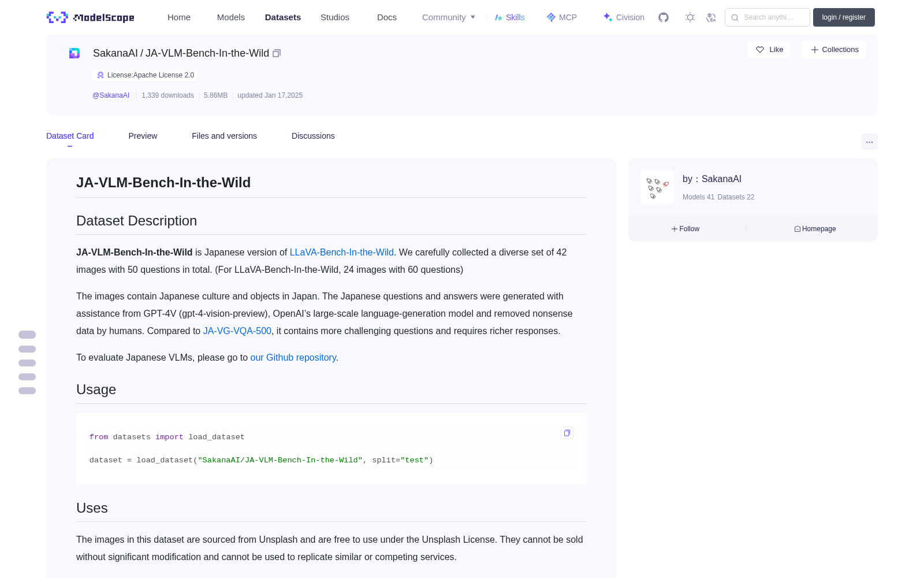Copy dataset name with the copy icon

tap(277, 53)
